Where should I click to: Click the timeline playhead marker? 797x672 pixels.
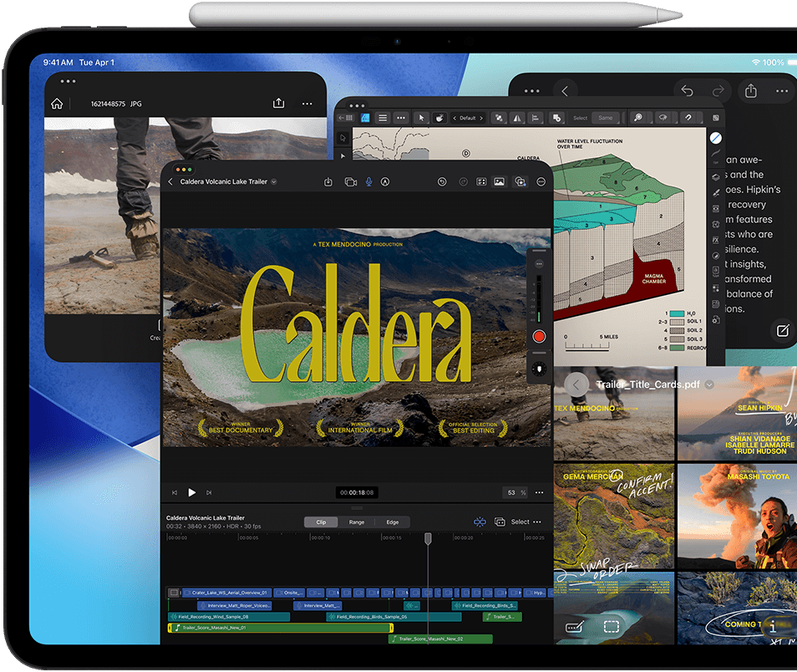point(428,538)
